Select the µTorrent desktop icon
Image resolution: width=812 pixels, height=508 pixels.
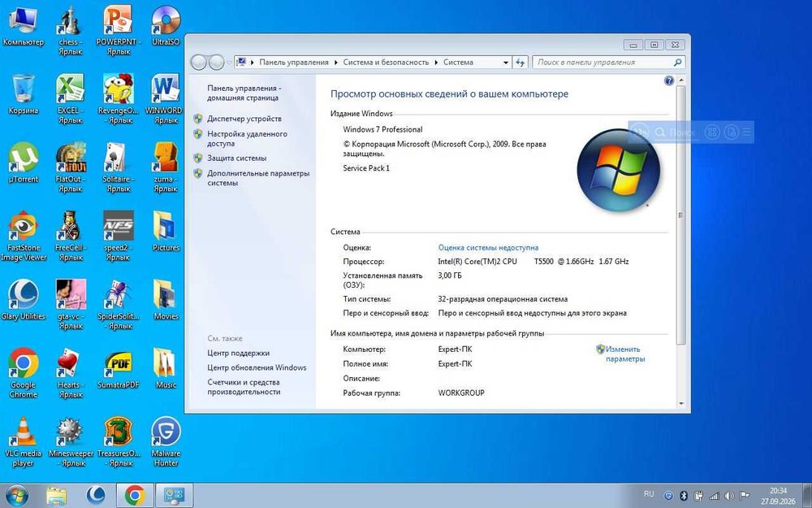[23, 157]
